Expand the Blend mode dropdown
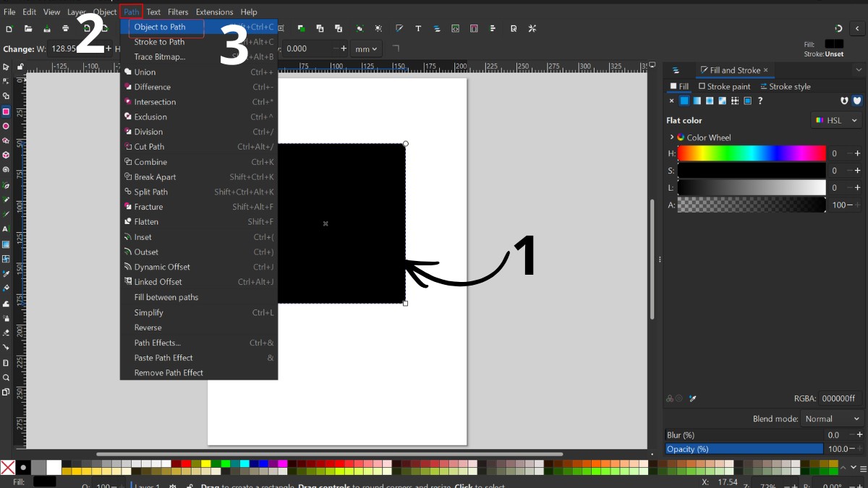Viewport: 868px width, 488px height. pos(830,418)
